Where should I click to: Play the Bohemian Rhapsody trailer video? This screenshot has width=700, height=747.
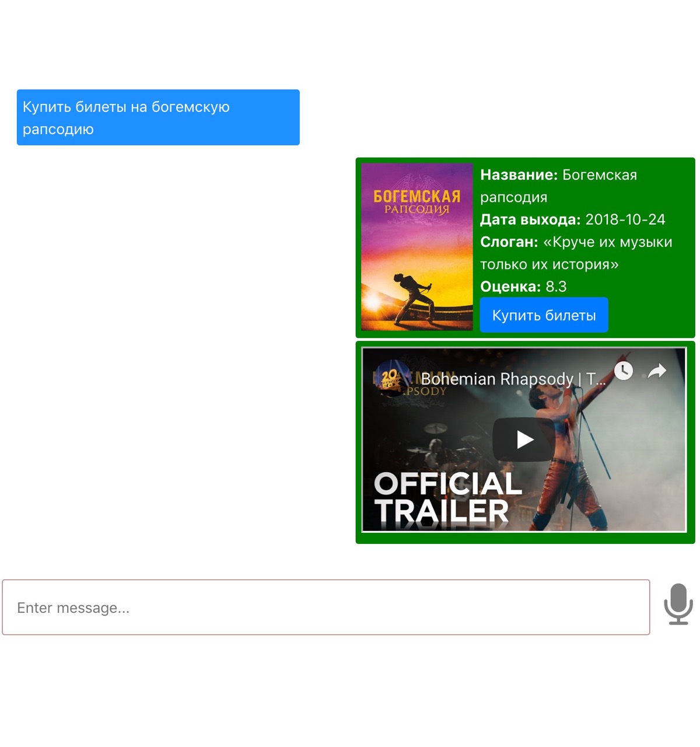pyautogui.click(x=524, y=439)
